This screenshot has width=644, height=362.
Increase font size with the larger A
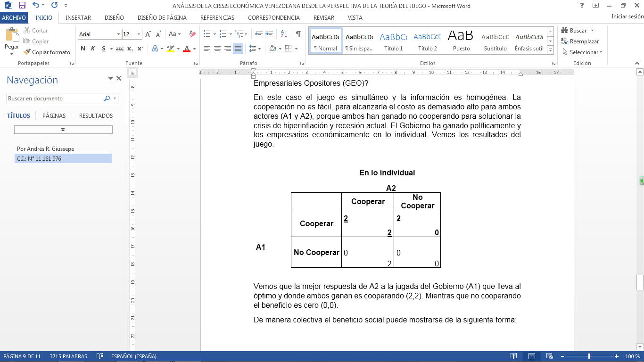point(148,34)
